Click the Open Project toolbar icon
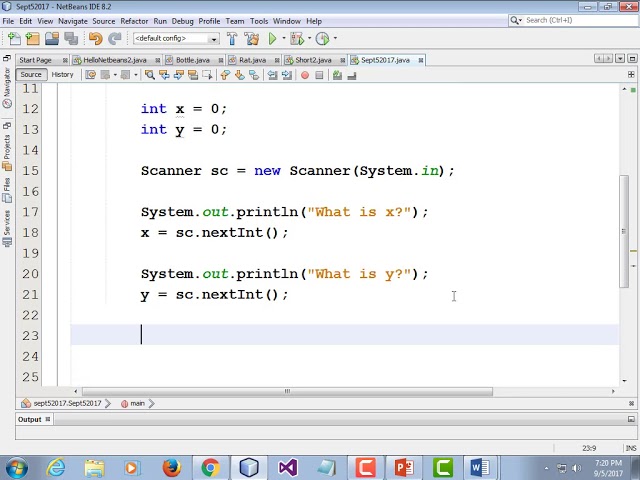Viewport: 640px width, 480px height. pos(52,38)
